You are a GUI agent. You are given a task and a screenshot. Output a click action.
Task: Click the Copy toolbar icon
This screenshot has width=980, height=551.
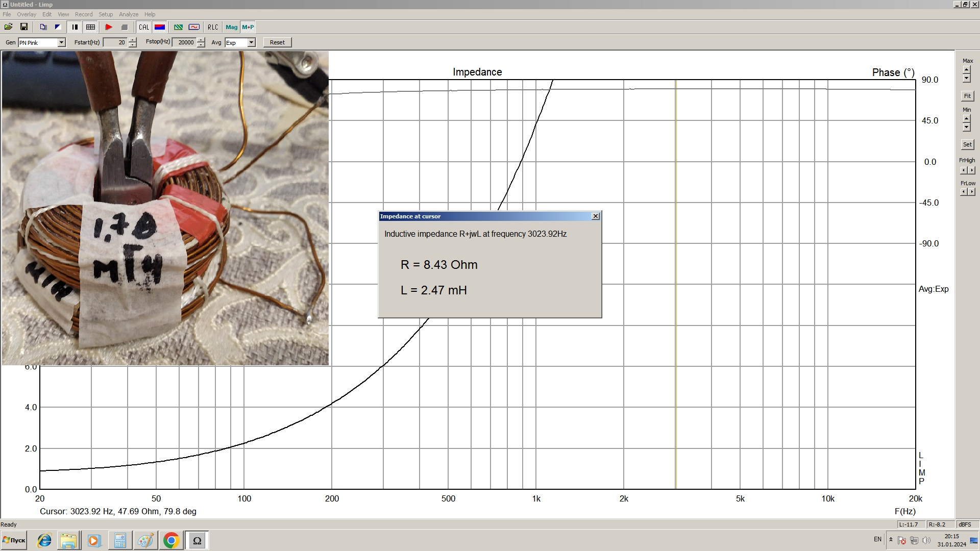pyautogui.click(x=43, y=27)
